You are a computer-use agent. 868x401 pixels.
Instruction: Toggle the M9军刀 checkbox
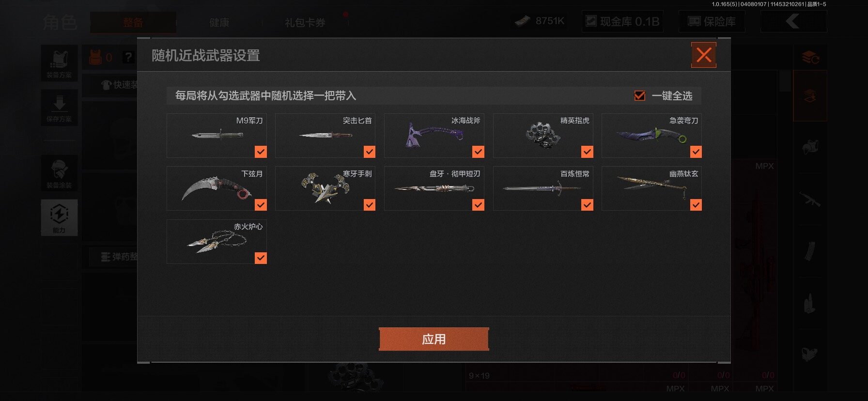click(x=261, y=152)
